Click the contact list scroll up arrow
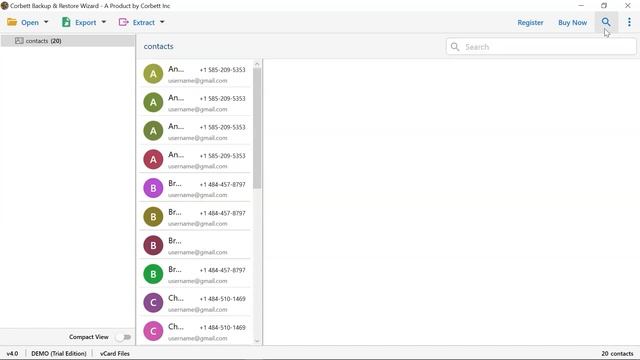 (x=257, y=64)
